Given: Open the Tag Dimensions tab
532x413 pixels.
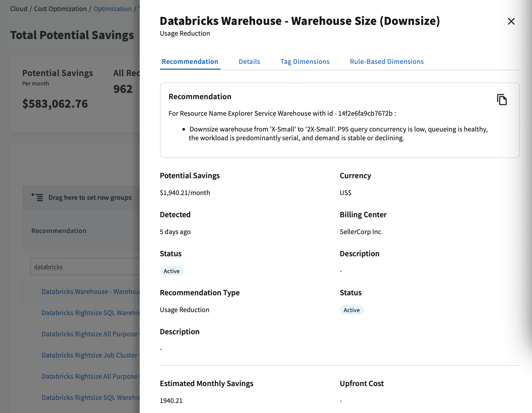Looking at the screenshot, I should pos(305,62).
